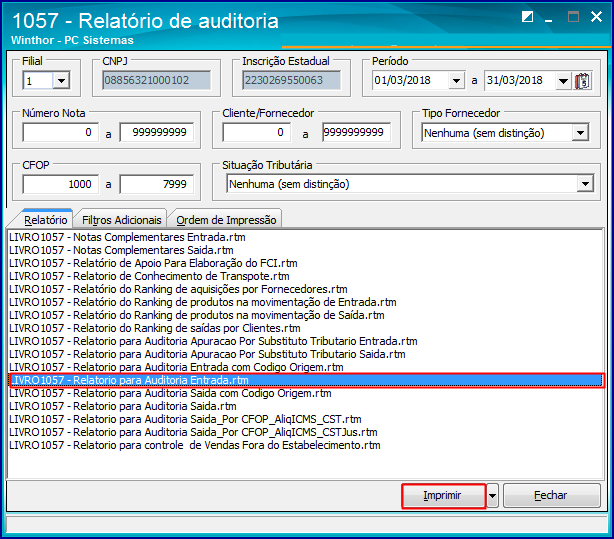
Task: Focus the Número Nota start field
Action: [x=61, y=132]
